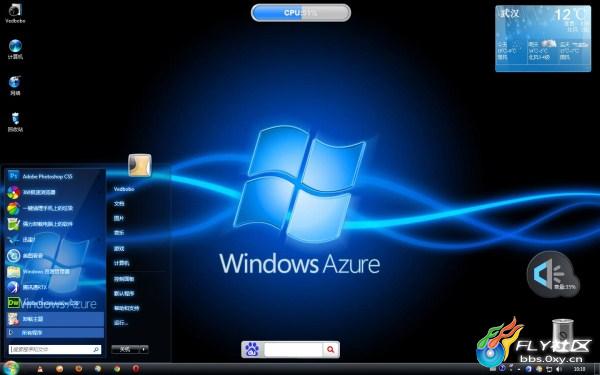Click the speaker volume gadget on desktop

pyautogui.click(x=553, y=274)
